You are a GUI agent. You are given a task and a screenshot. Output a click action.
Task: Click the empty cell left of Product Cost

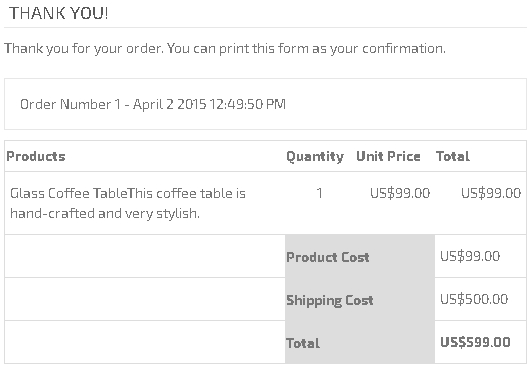pyautogui.click(x=145, y=256)
